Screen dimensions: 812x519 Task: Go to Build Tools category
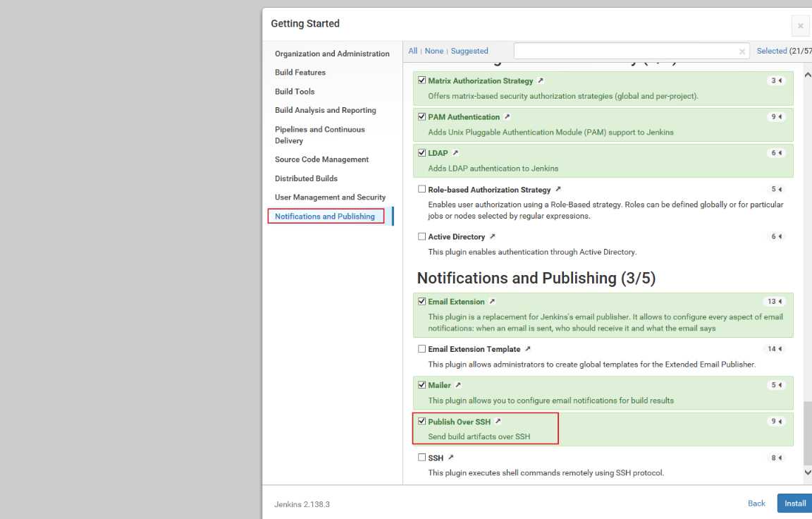point(295,92)
